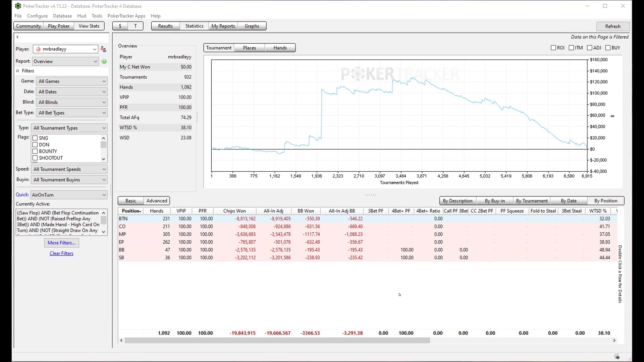Enable the ROI checkbox
The height and width of the screenshot is (362, 644).
click(553, 48)
